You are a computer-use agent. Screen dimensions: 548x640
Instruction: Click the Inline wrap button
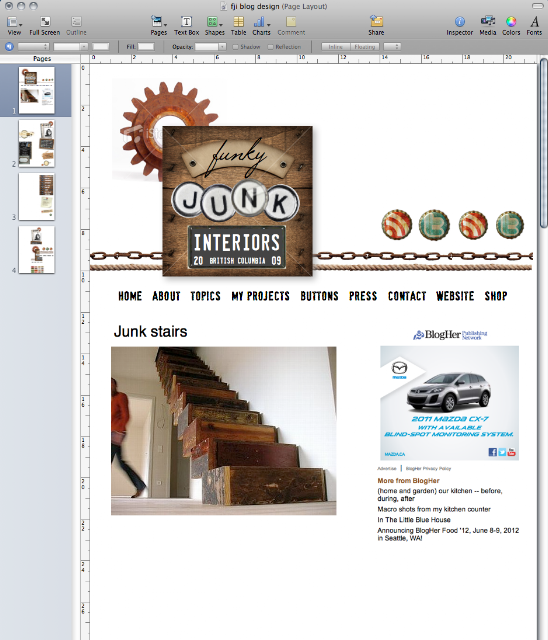click(x=335, y=47)
